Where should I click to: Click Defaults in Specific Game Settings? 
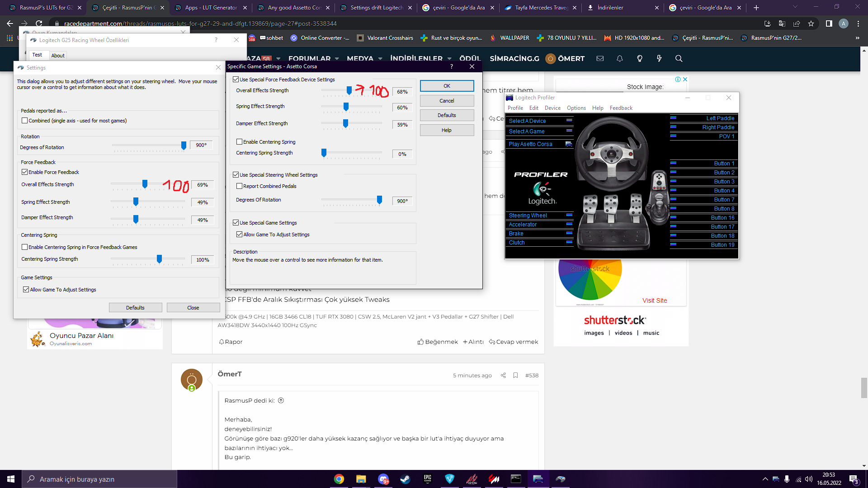point(447,115)
